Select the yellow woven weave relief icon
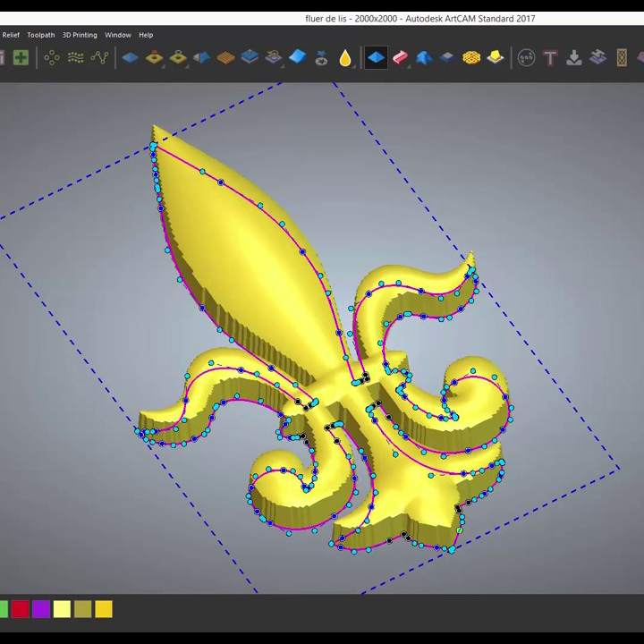This screenshot has width=644, height=644. [471, 58]
